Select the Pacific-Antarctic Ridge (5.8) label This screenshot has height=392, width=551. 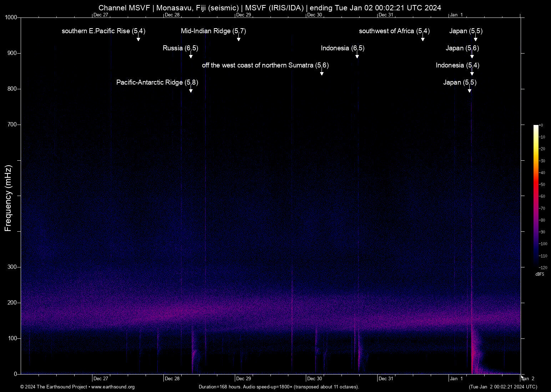(x=157, y=82)
